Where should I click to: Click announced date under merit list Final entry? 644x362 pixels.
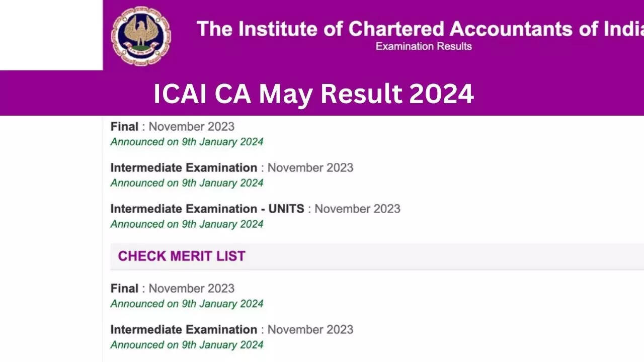pyautogui.click(x=187, y=304)
